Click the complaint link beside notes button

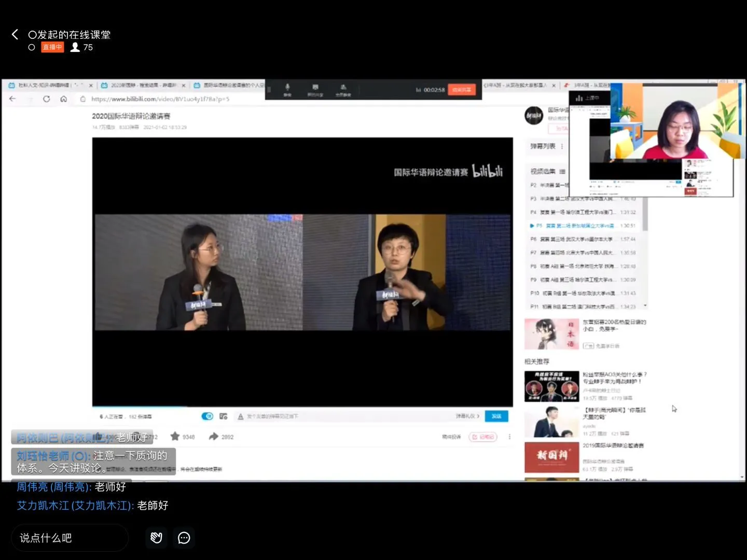point(451,437)
